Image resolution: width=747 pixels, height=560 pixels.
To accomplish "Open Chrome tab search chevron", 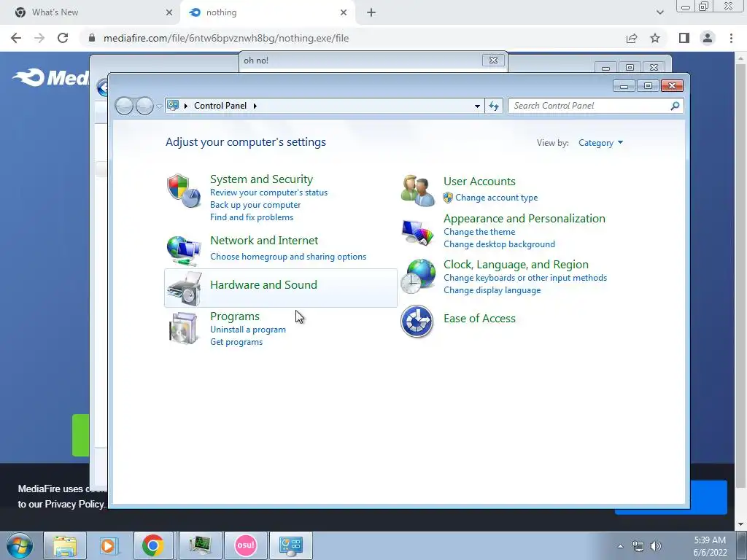I will click(659, 12).
